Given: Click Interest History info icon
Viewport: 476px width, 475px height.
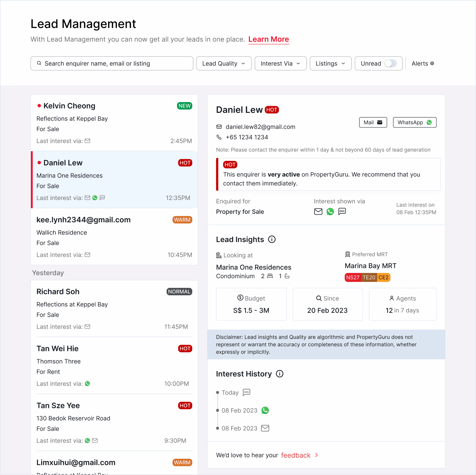Looking at the screenshot, I should 279,374.
